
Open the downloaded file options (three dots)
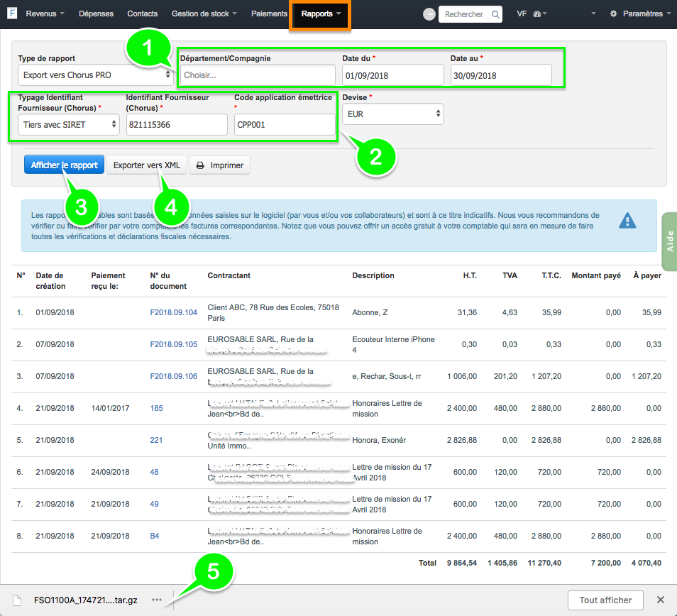click(x=157, y=600)
